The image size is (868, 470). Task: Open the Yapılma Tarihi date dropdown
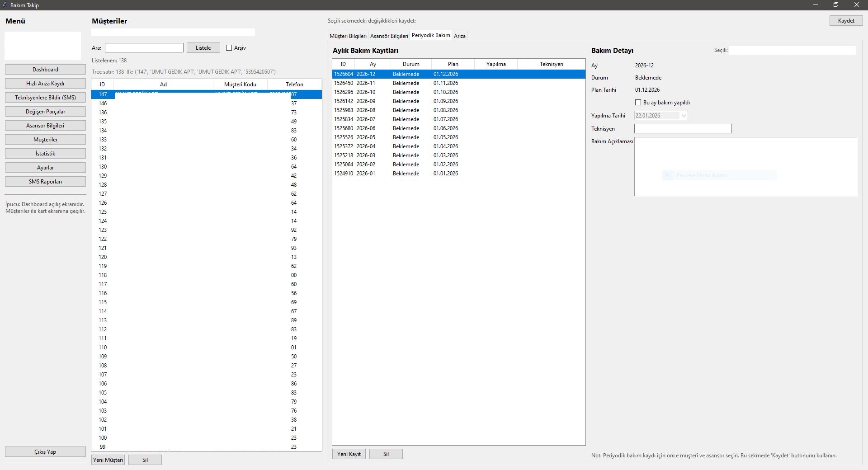coord(684,116)
